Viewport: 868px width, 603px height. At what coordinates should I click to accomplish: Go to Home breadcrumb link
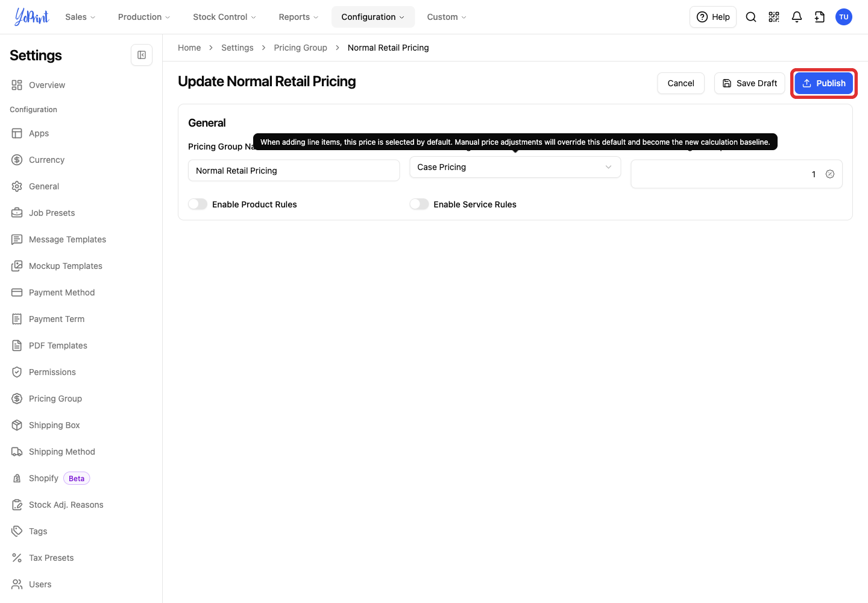click(x=189, y=48)
